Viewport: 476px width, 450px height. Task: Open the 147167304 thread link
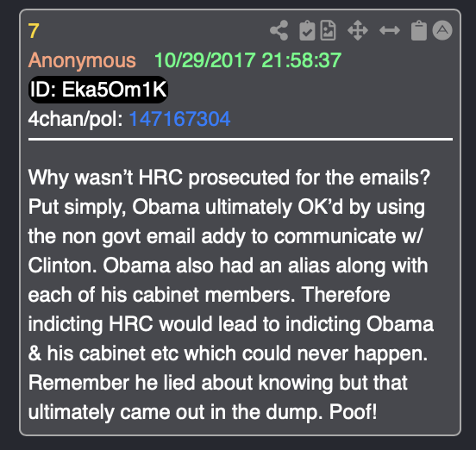(x=179, y=119)
